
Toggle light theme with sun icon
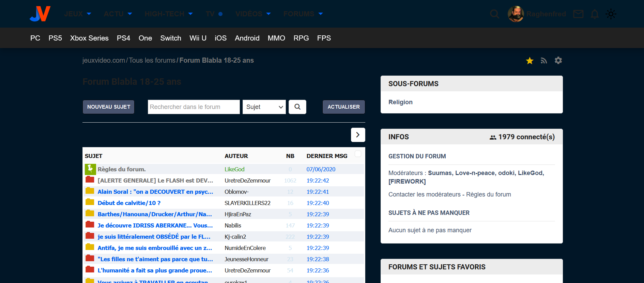coord(611,14)
